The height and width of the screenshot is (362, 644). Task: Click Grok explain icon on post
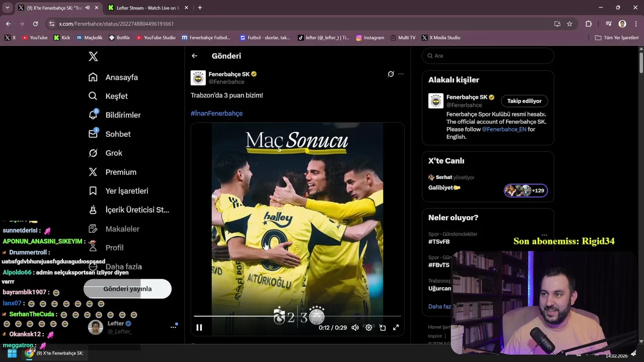point(390,74)
